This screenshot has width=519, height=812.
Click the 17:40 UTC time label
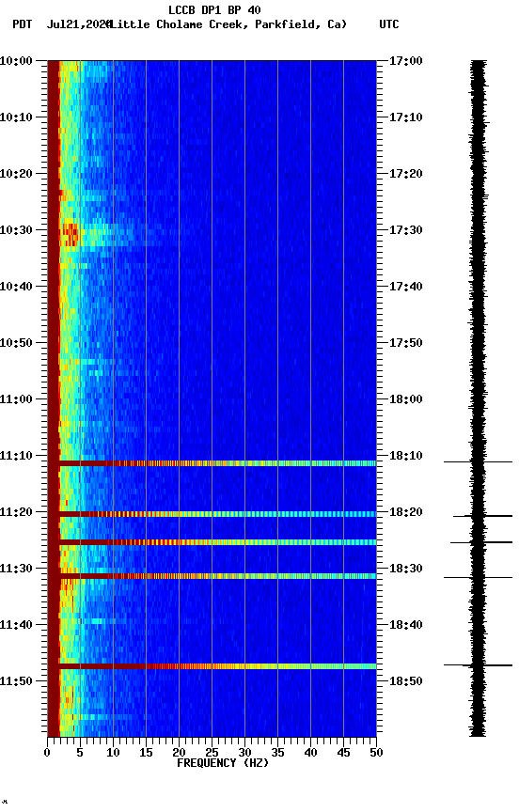(405, 287)
